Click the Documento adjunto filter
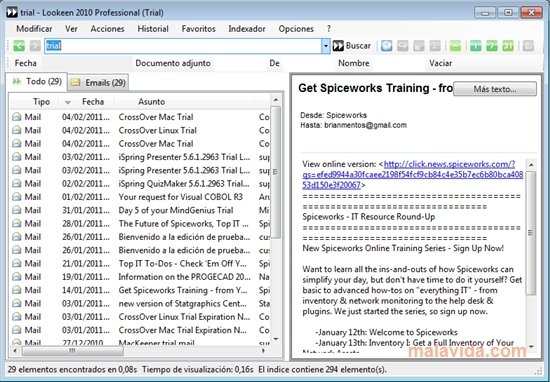This screenshot has width=550, height=382. (x=173, y=63)
